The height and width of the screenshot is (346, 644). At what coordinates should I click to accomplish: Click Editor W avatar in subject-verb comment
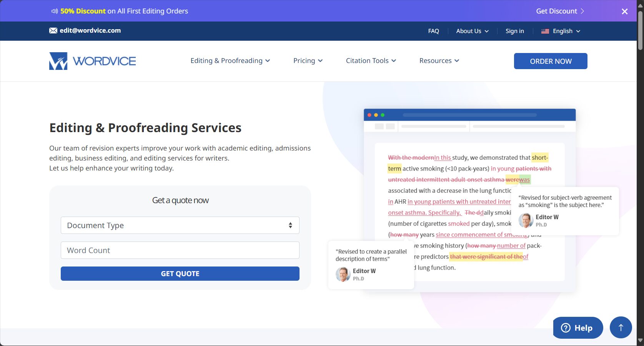coord(526,220)
